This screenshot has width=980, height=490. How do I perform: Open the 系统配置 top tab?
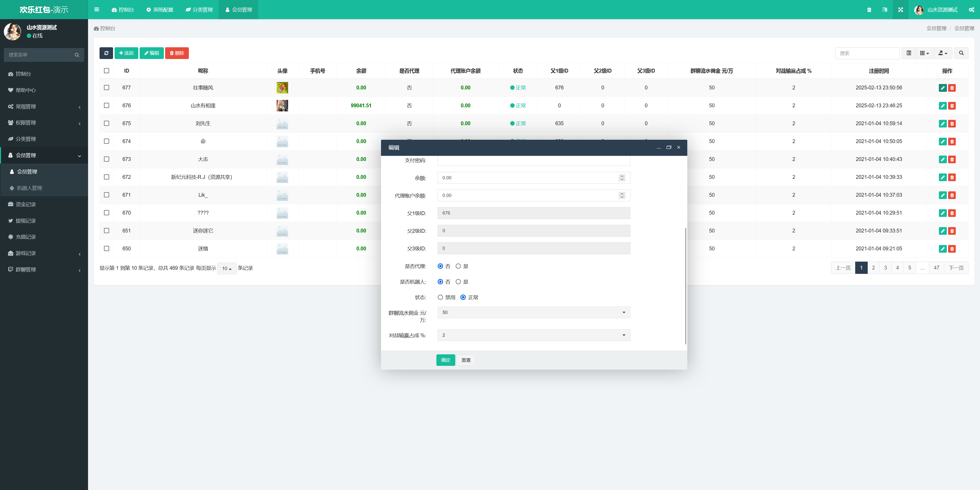tap(160, 9)
